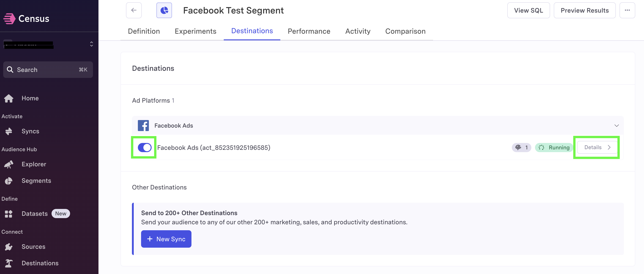
Task: Click the segment pie chart icon
Action: pyautogui.click(x=164, y=10)
